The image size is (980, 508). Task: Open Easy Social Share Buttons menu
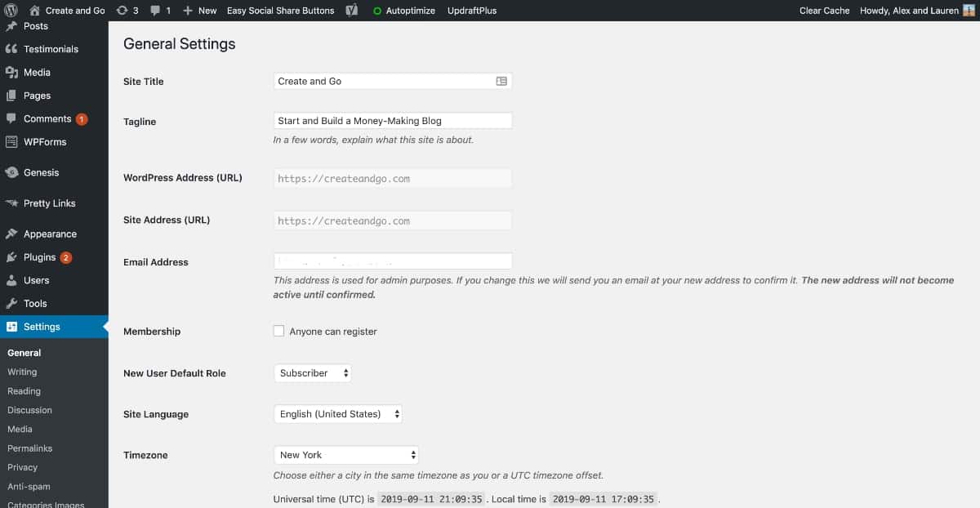point(280,11)
